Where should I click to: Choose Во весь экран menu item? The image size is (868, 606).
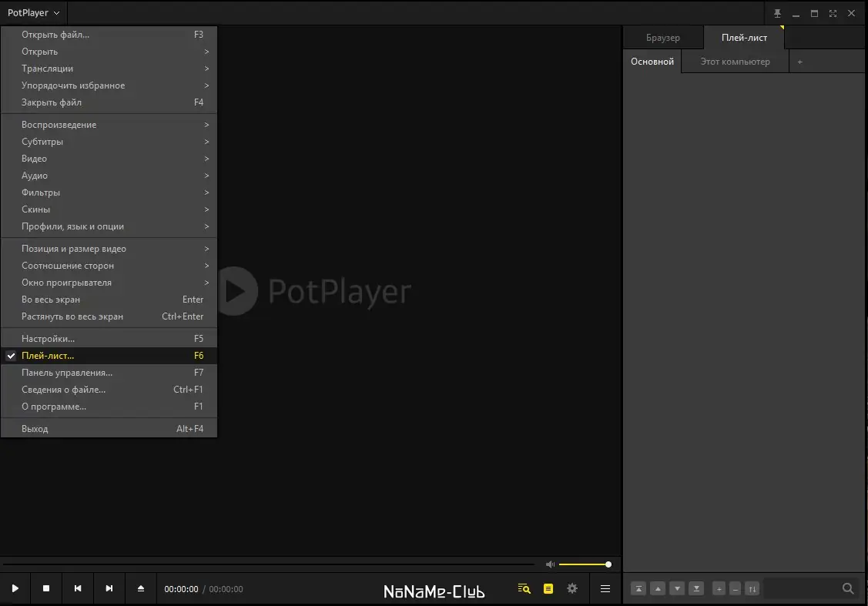pos(109,300)
